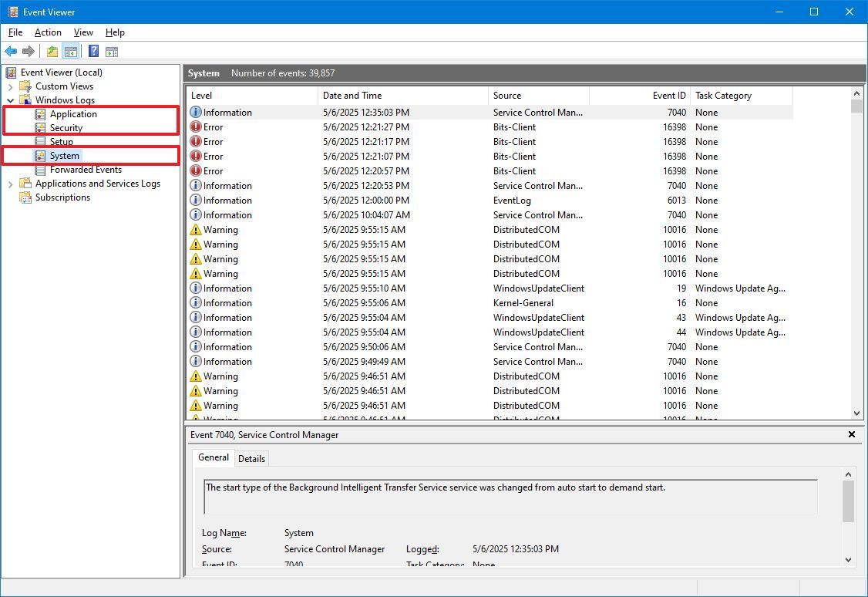Open a saved log via the toolbar icon

point(52,51)
